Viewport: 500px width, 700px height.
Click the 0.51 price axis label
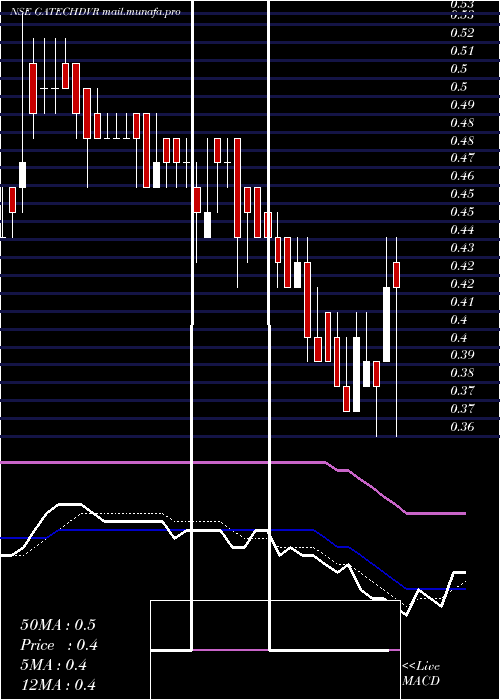tap(462, 50)
